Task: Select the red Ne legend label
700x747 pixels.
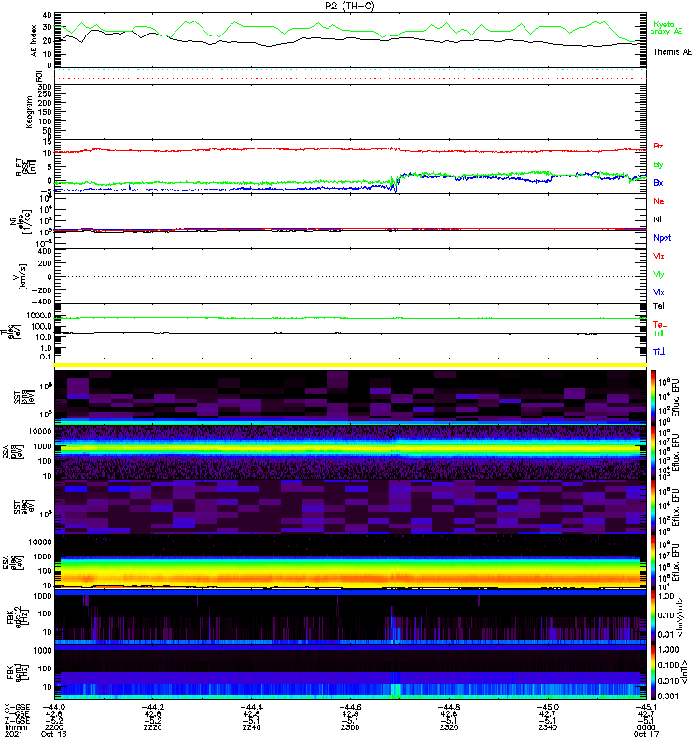Action: [659, 201]
